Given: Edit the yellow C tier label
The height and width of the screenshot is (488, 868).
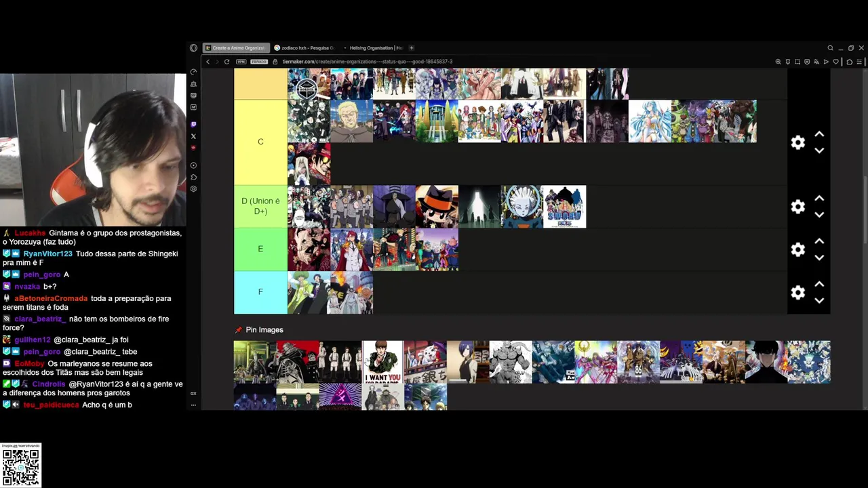Looking at the screenshot, I should [260, 142].
